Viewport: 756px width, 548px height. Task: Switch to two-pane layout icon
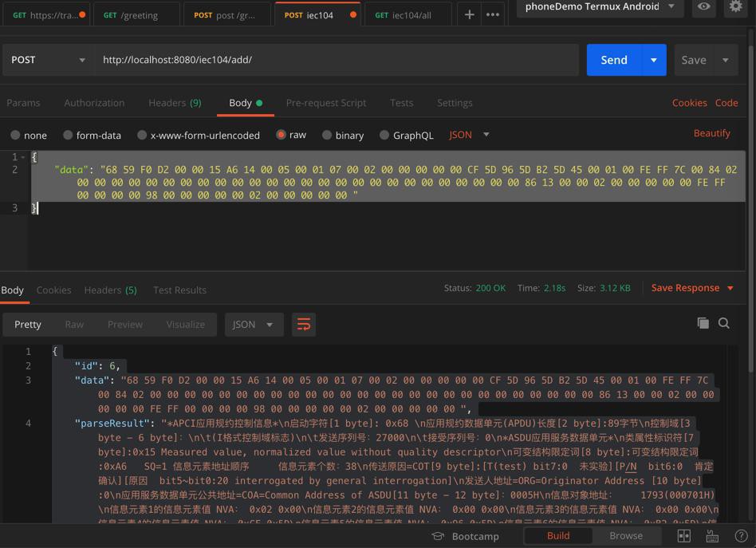683,536
